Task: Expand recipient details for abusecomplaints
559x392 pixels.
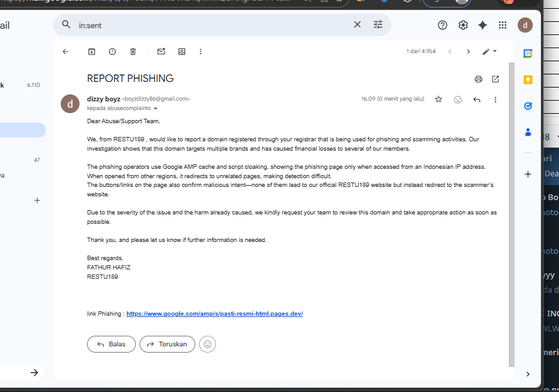Action: 155,108
